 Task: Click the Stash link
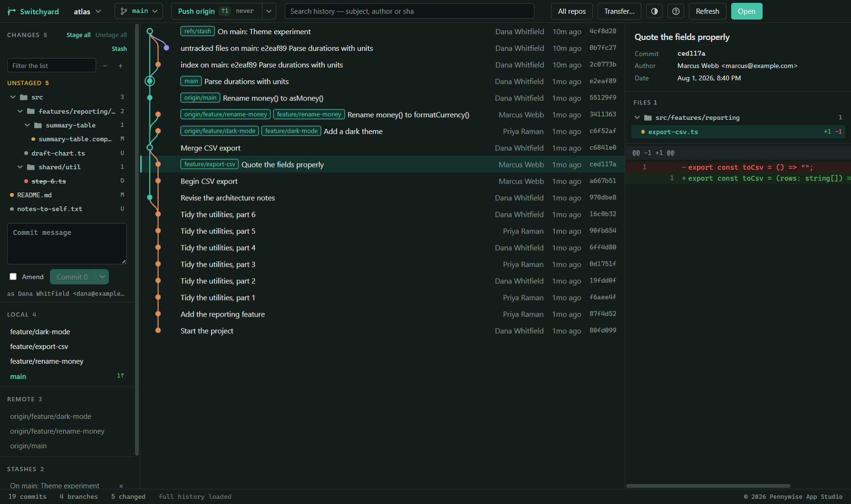click(119, 49)
